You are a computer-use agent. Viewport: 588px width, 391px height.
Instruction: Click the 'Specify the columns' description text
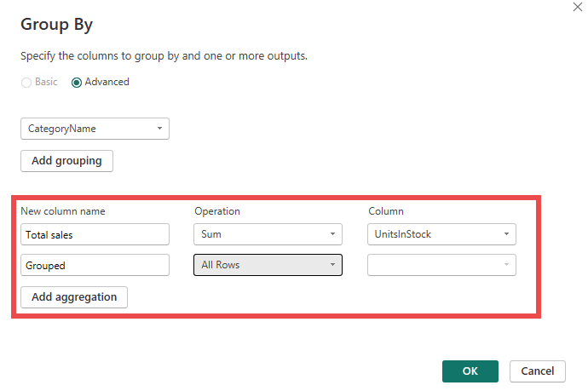coord(164,56)
